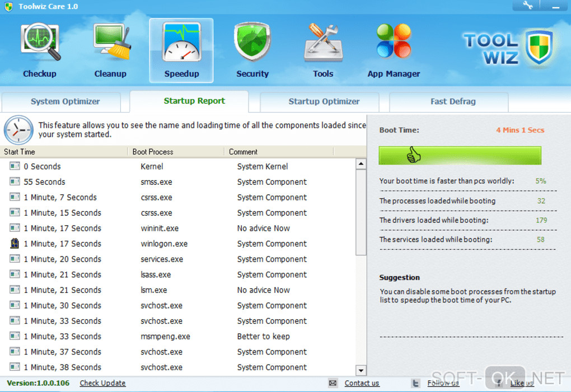Click the scrollbar up arrow

coord(361,164)
